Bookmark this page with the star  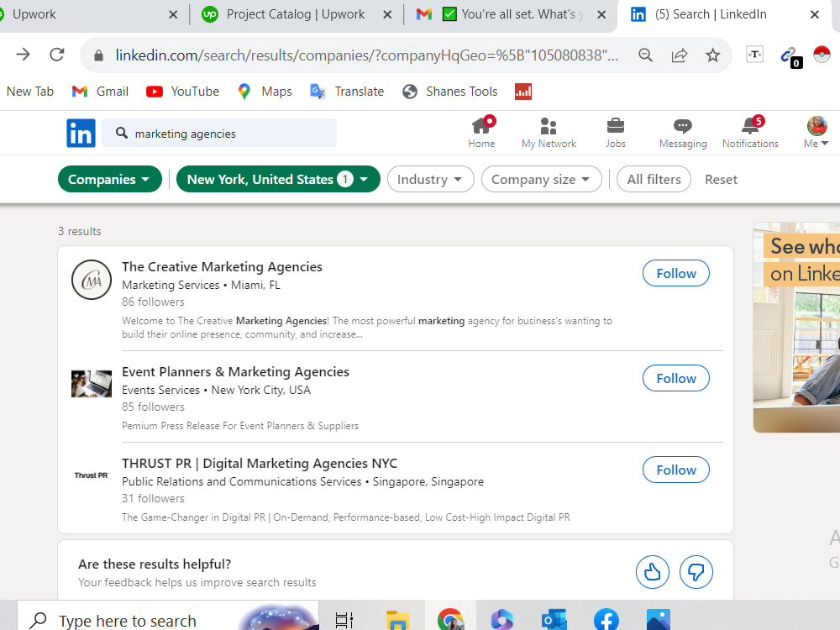tap(712, 55)
